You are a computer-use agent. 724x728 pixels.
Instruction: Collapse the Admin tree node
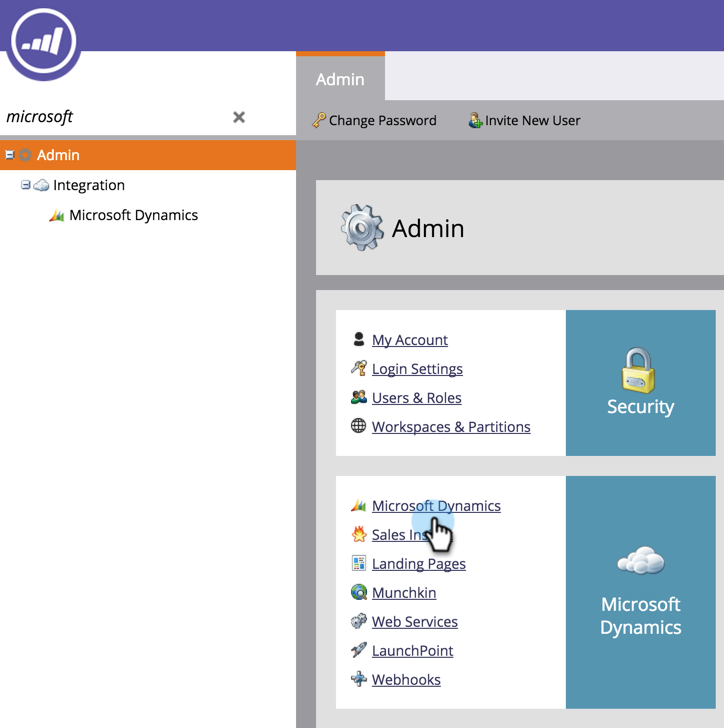tap(9, 155)
